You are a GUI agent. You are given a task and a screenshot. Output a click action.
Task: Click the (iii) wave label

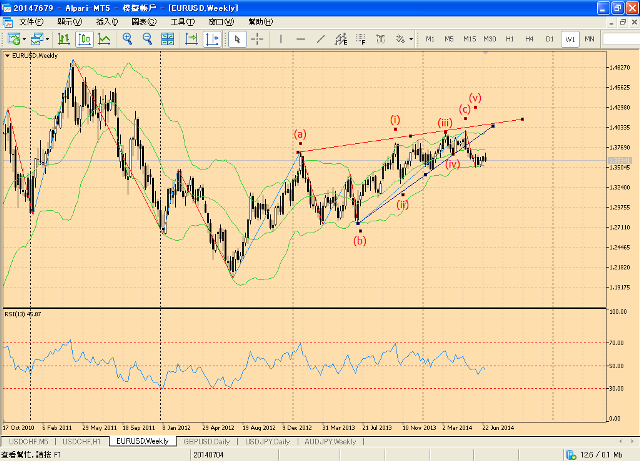445,123
